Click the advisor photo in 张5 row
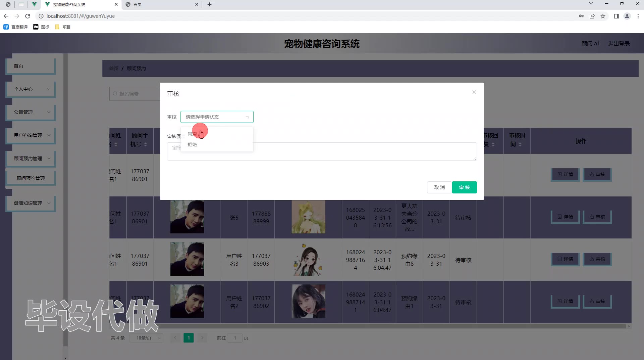Image resolution: width=644 pixels, height=360 pixels. coord(187,217)
